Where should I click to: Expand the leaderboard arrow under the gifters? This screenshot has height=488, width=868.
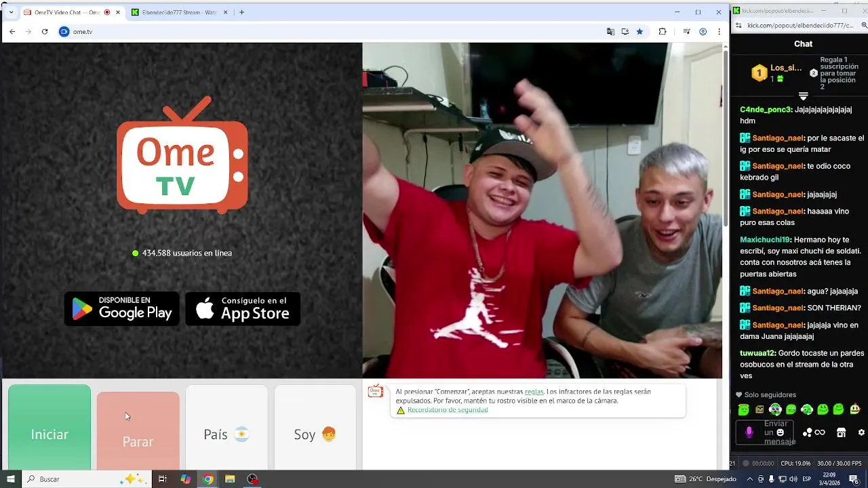point(803,96)
